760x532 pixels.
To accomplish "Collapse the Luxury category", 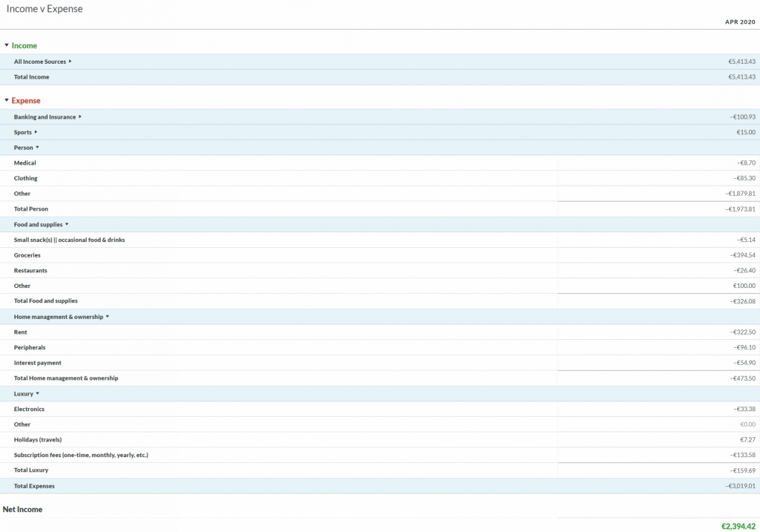I will click(x=38, y=394).
